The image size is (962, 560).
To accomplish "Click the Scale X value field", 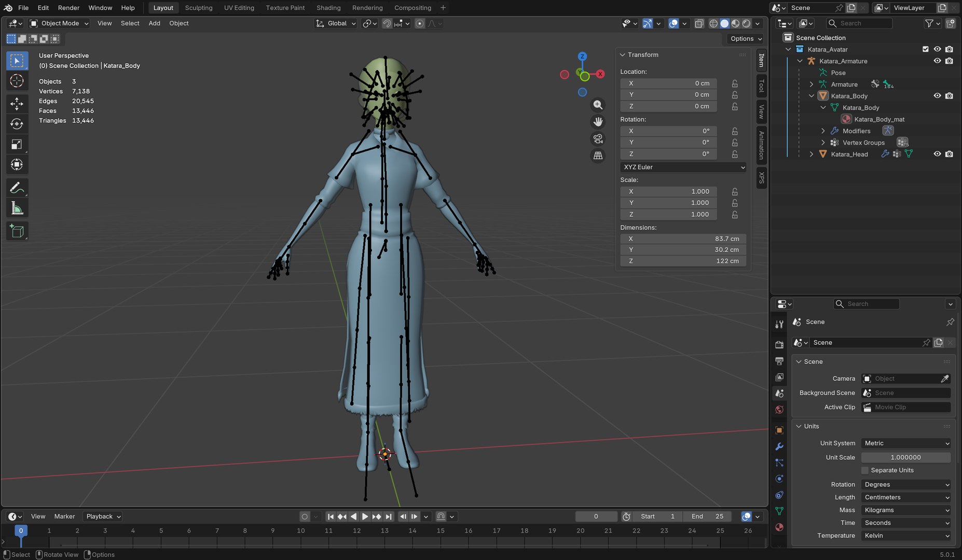I will pyautogui.click(x=669, y=191).
